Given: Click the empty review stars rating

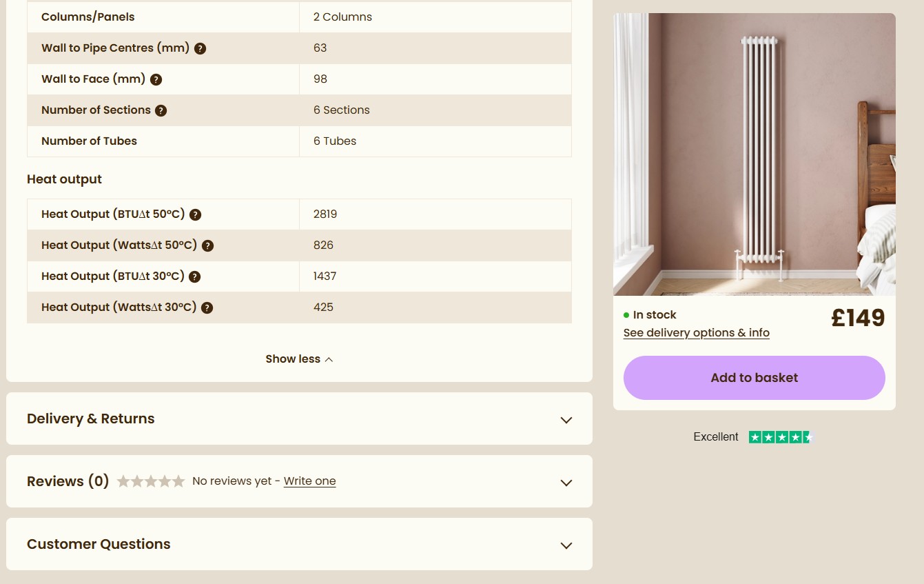Looking at the screenshot, I should point(151,481).
